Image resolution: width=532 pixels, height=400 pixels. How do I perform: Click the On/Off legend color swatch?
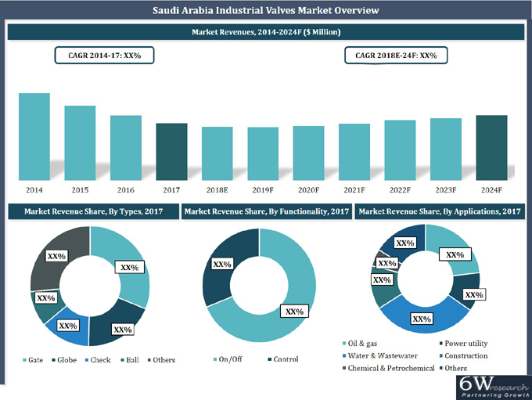215,359
